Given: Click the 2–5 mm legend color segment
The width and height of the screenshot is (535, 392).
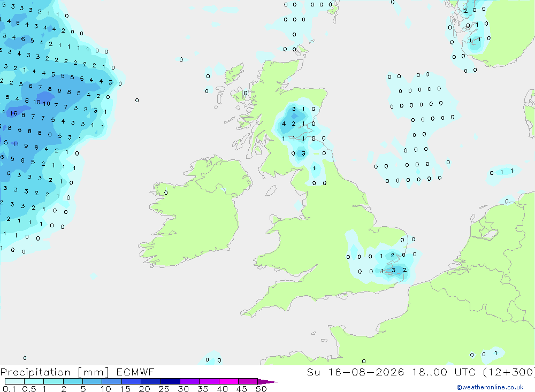Looking at the screenshot, I should (73, 381).
